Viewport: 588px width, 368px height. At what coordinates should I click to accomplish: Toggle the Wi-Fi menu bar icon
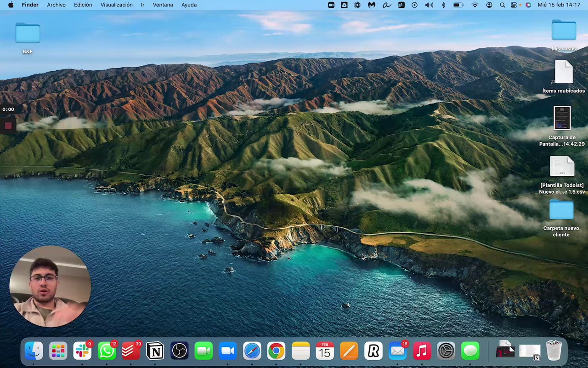pos(475,5)
